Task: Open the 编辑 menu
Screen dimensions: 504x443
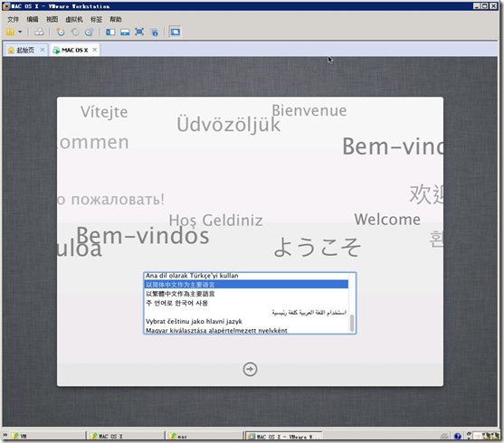Action: [33, 19]
